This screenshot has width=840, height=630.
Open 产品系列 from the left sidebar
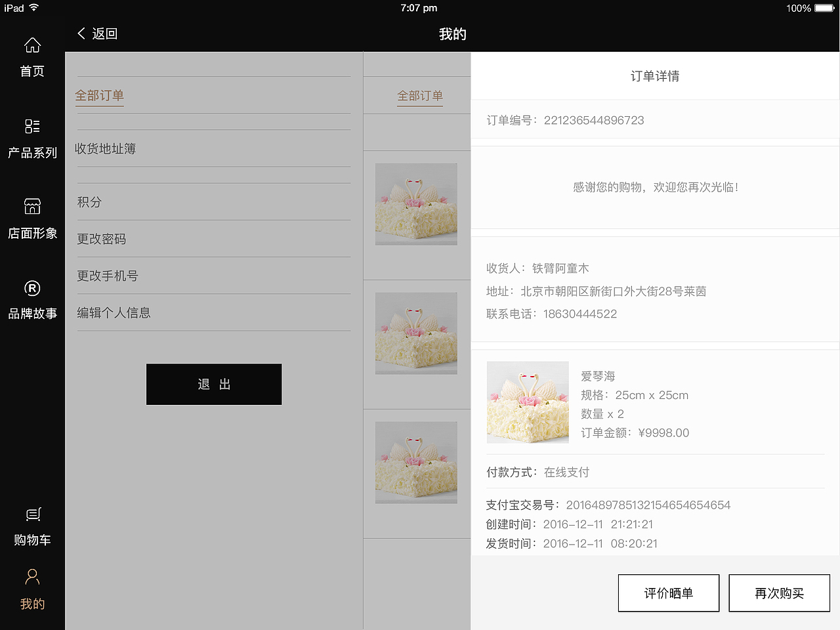(32, 138)
